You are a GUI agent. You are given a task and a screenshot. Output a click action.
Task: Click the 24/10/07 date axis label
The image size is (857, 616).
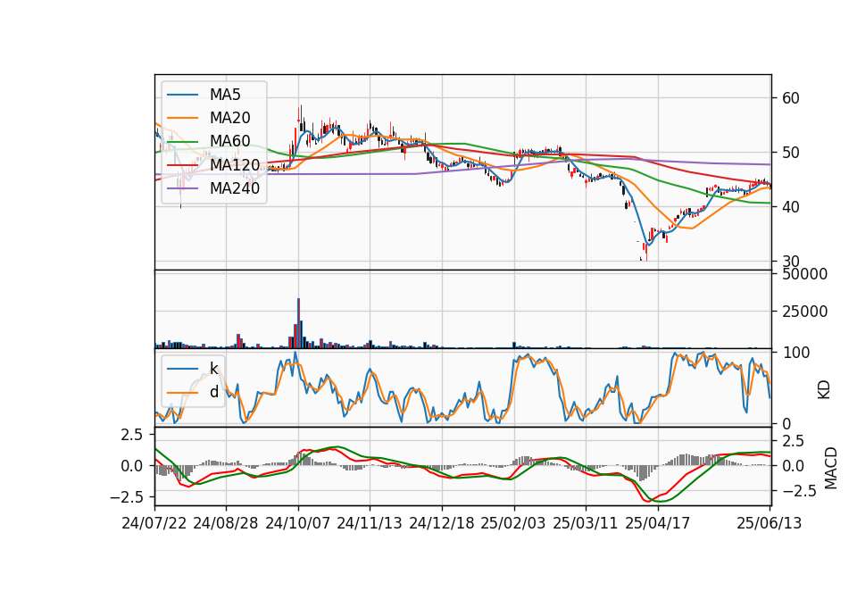pos(298,523)
